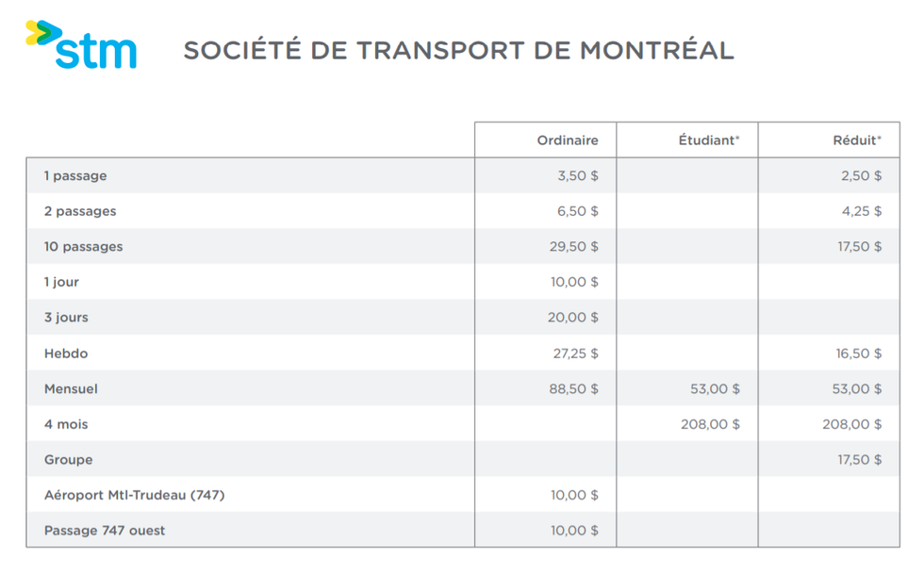924x574 pixels.
Task: Select the 29,50 $ price cell
Action: (574, 247)
